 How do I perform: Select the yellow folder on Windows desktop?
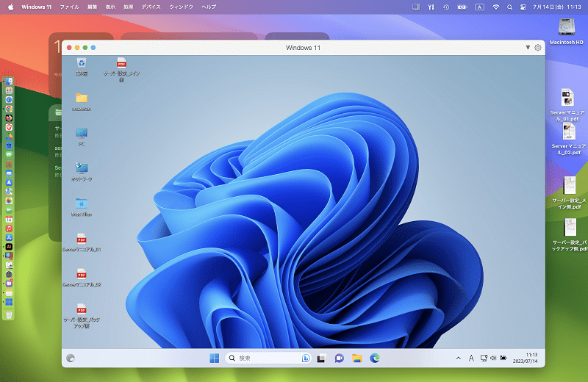pyautogui.click(x=82, y=102)
